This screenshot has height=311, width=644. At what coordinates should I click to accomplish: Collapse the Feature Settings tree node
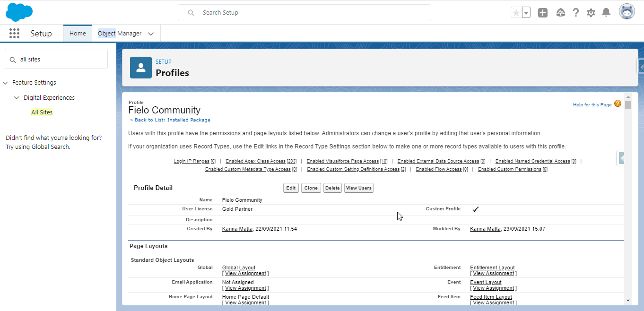click(5, 83)
